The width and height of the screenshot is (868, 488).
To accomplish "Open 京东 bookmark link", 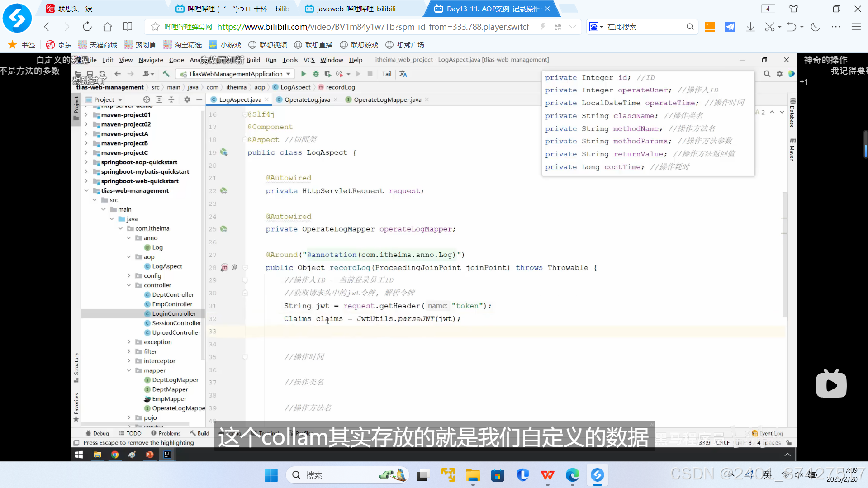I will click(x=59, y=45).
